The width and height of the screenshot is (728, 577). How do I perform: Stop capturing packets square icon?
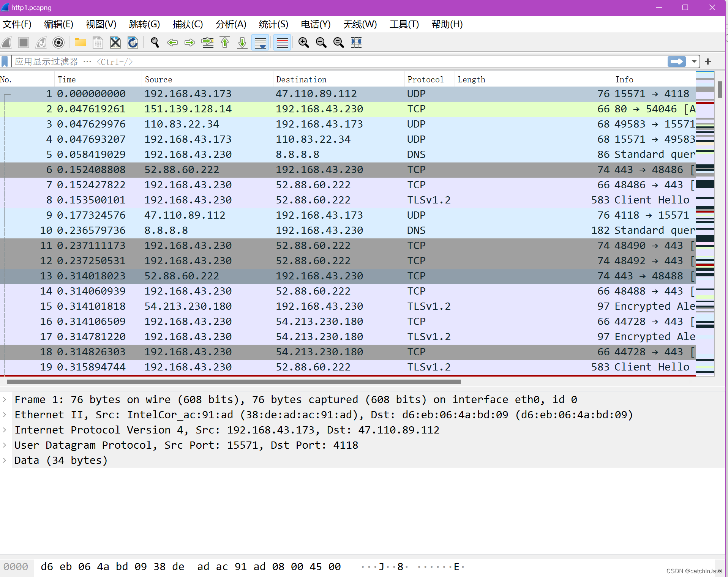24,43
